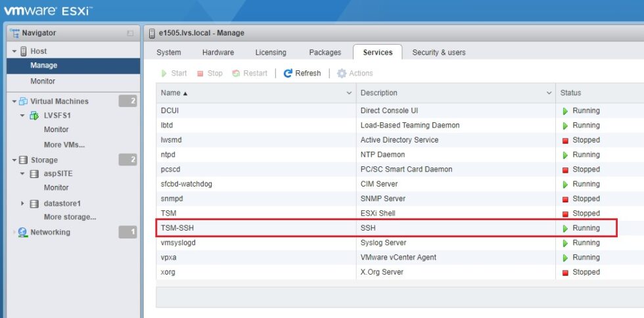Click the datastore1 storage icon

pos(34,204)
